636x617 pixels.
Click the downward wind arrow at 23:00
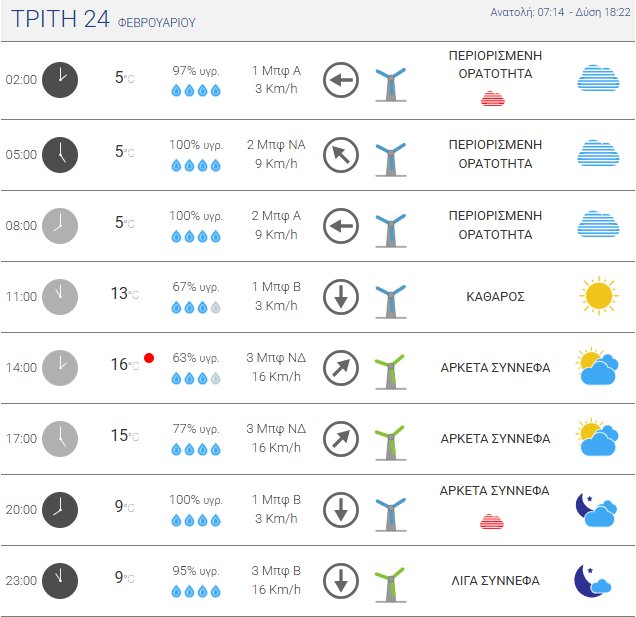pos(341,580)
